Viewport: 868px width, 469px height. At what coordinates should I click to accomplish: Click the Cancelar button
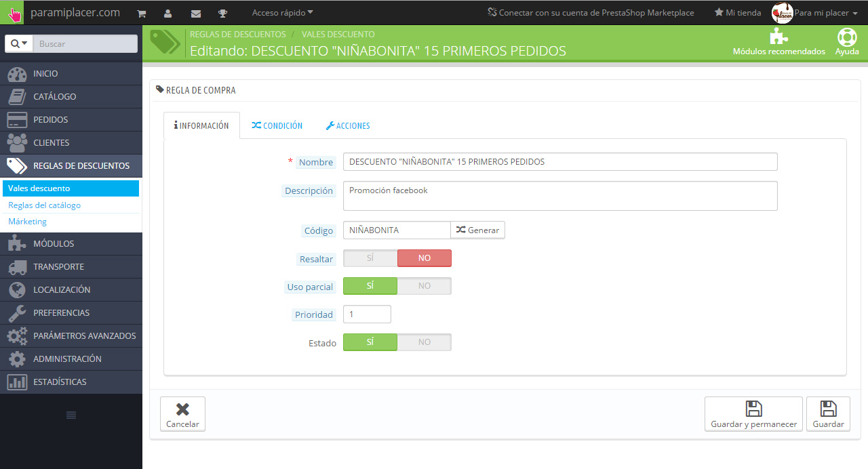pos(182,414)
